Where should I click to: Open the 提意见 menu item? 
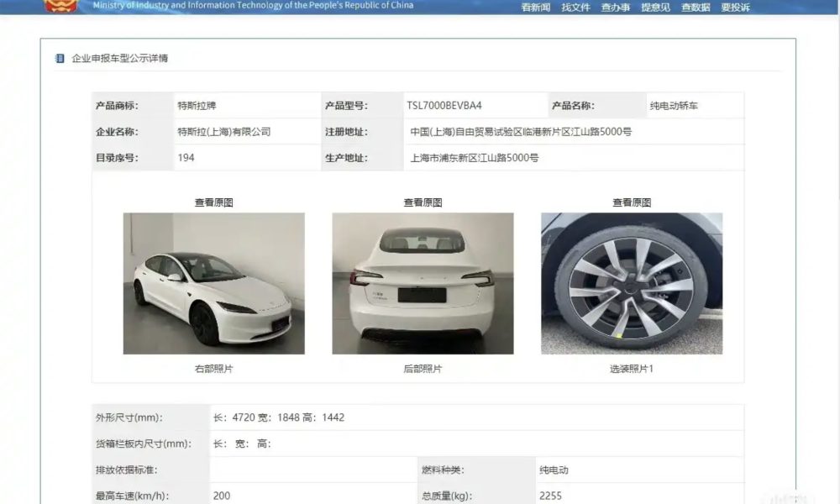(x=656, y=8)
